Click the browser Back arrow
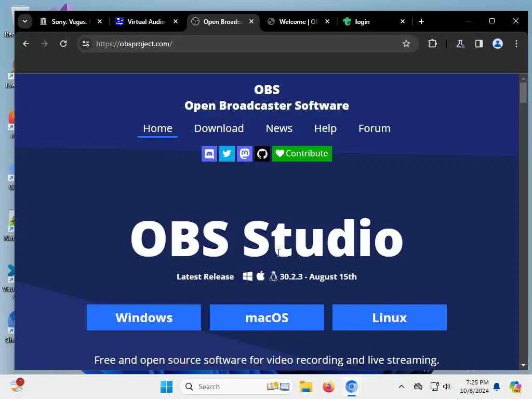 pyautogui.click(x=26, y=44)
